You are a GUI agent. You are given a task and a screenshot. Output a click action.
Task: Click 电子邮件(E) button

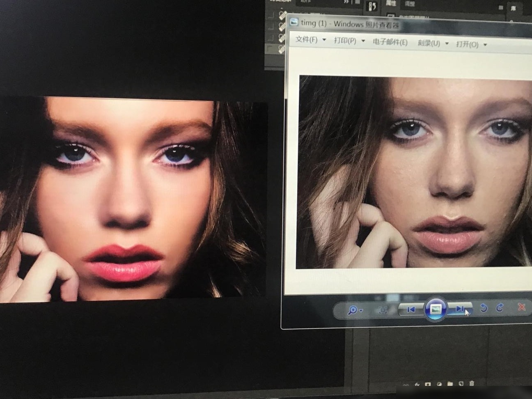(x=390, y=42)
